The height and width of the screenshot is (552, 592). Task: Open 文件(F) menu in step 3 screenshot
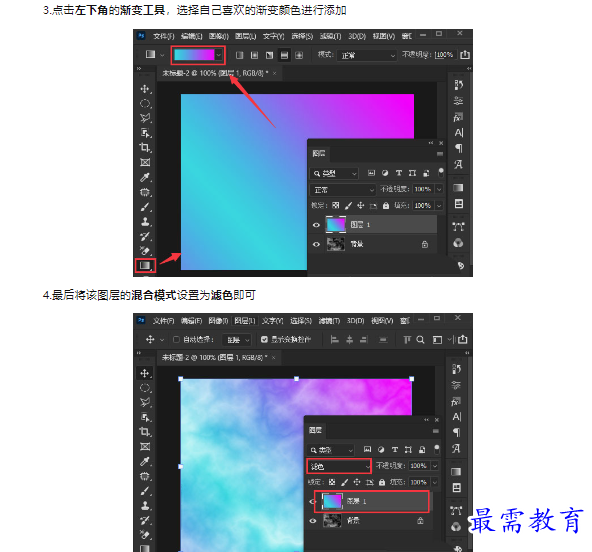point(163,36)
